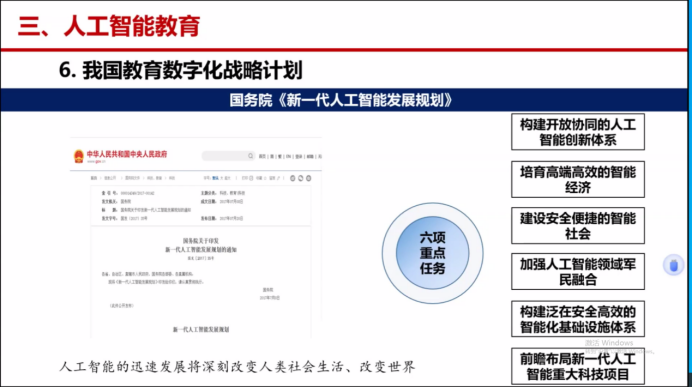The image size is (692, 388).
Task: Click the first round share icon in breadcrumb bar
Action: pos(292,178)
